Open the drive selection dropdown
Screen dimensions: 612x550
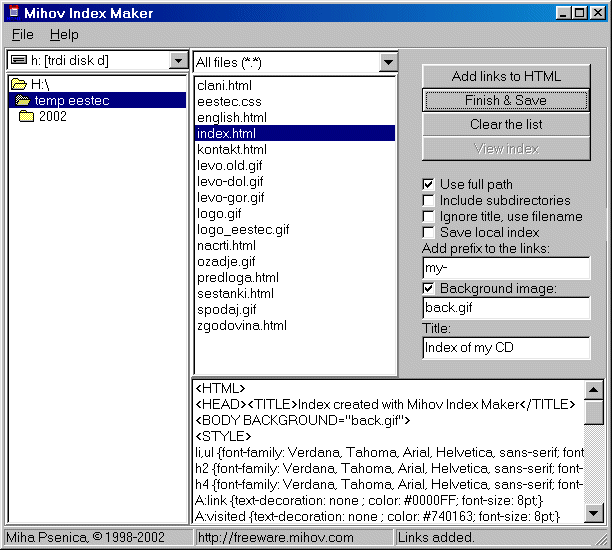tap(178, 62)
